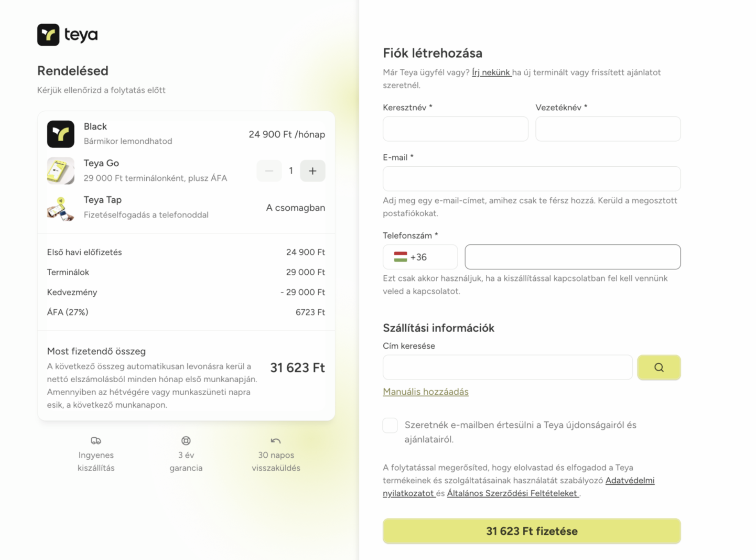Click the 3-year warranty lifebuoy icon
The image size is (756, 560).
[186, 441]
